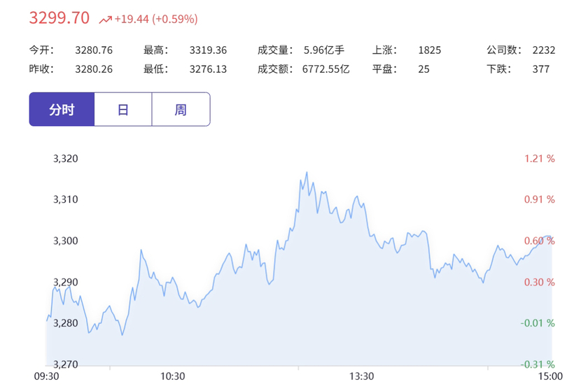Click the 成交量 volume value 5.96亿手
This screenshot has width=588, height=391.
tap(324, 50)
